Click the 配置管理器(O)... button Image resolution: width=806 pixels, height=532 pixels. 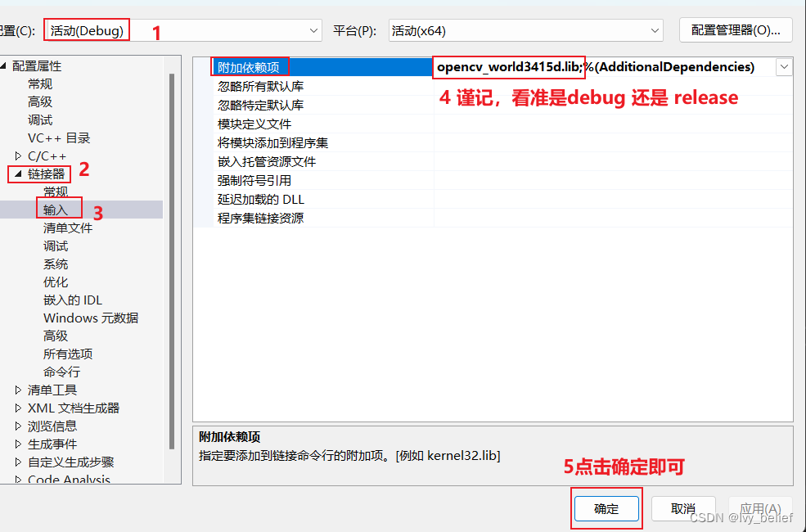(736, 30)
